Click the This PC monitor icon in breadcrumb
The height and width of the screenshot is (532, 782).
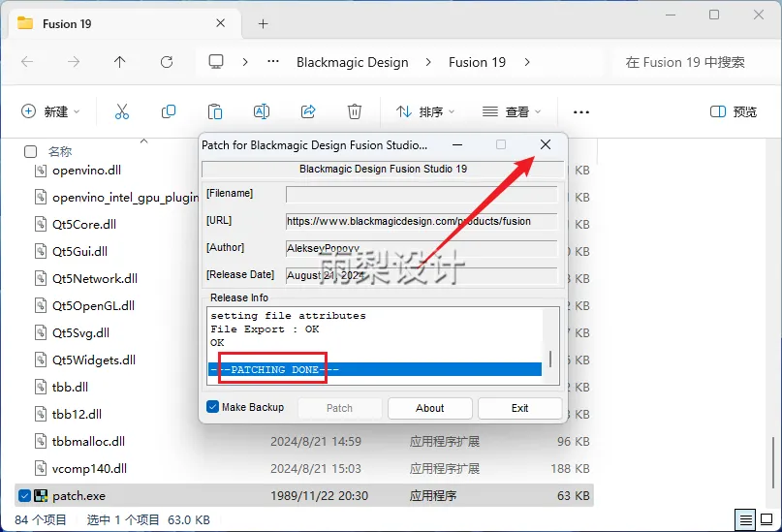(216, 62)
